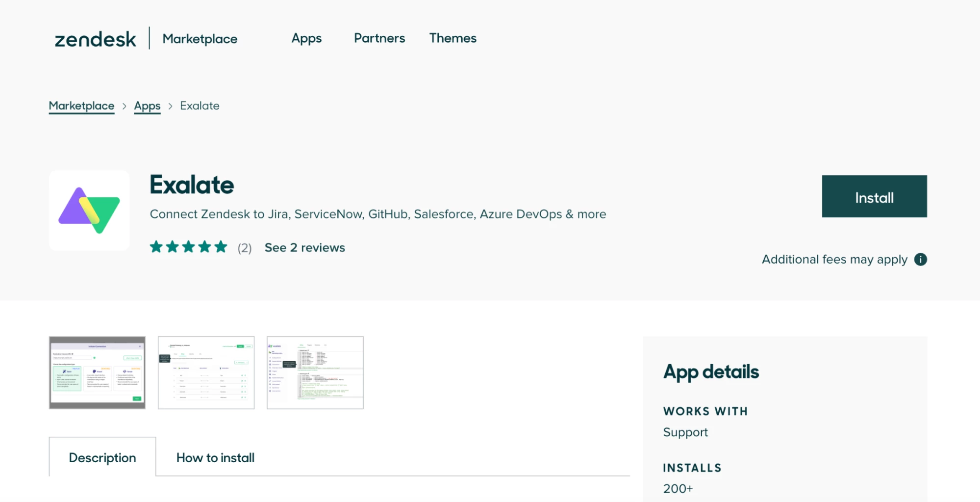Image resolution: width=980 pixels, height=502 pixels.
Task: Click the Connect Zendesk to Jira tagline
Action: coord(378,214)
